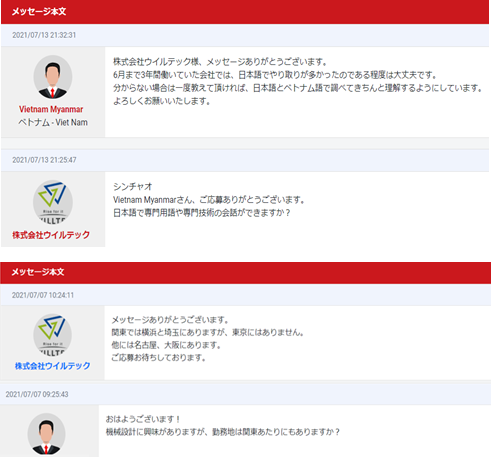Viewport: 491px width, 457px height.
Task: Click the 2021/07/13 21:25:47 timestamp
Action: pyautogui.click(x=44, y=160)
